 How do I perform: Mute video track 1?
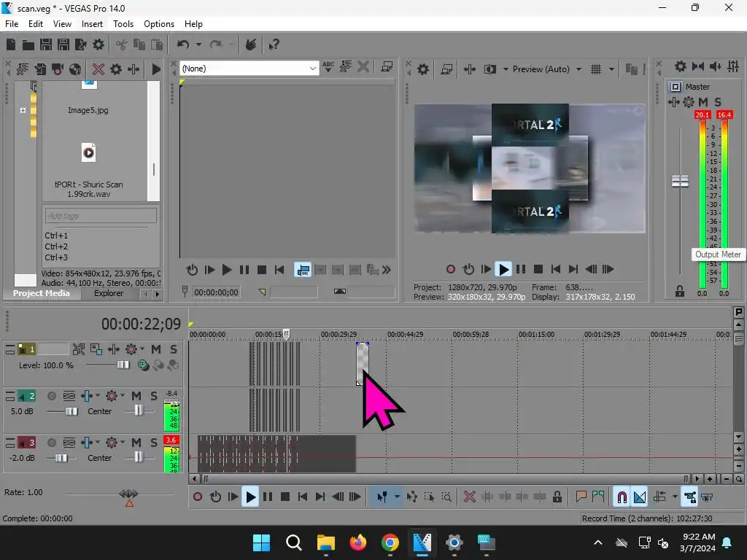click(156, 349)
